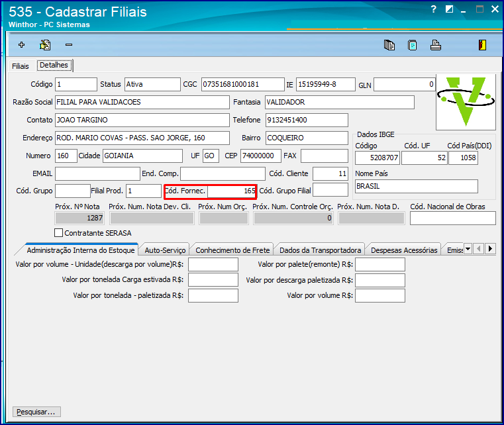Click Valor por volume - Unidade field
Viewport: 504px width, 425px height.
pos(213,265)
